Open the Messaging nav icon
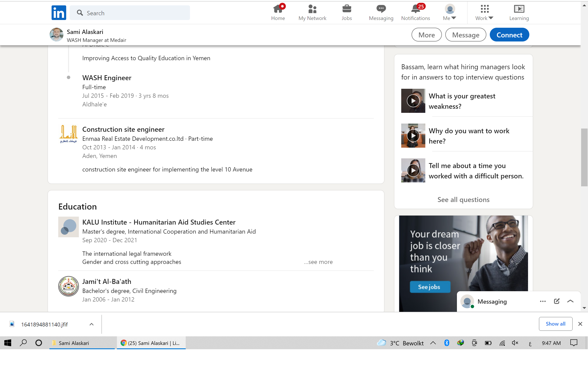The image size is (588, 392). point(381,9)
